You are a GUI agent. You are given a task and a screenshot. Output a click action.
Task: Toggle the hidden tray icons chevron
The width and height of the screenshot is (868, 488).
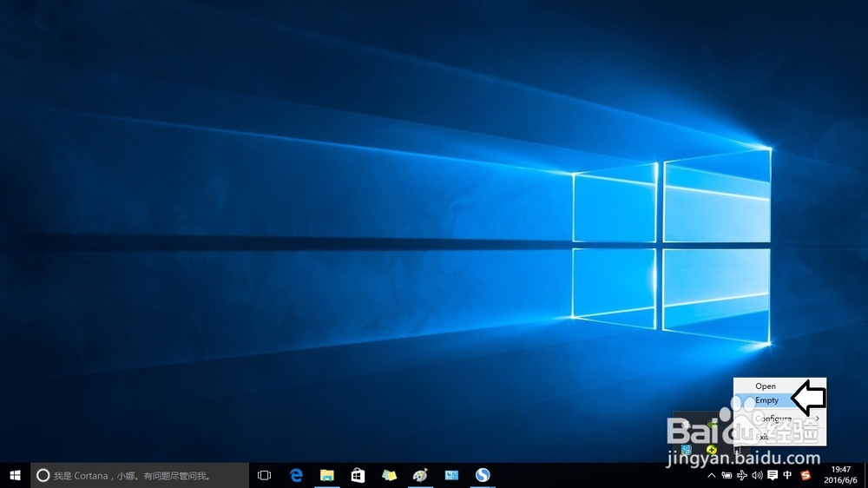(712, 475)
